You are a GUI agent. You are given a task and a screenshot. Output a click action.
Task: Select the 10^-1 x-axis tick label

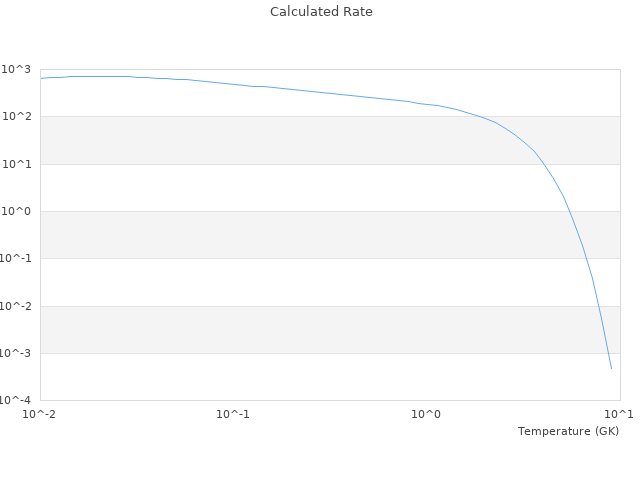pos(233,414)
